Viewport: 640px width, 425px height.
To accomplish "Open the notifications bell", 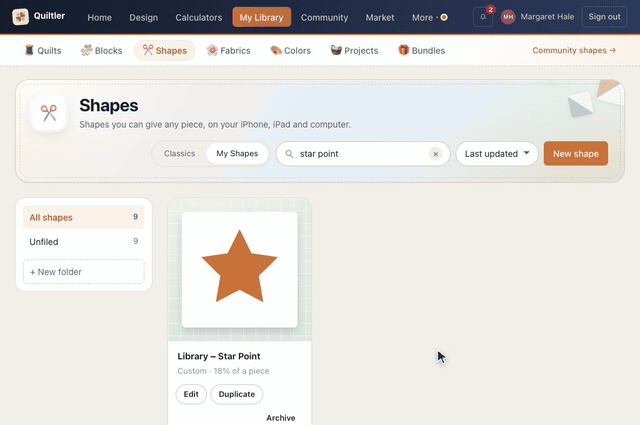I will click(483, 17).
